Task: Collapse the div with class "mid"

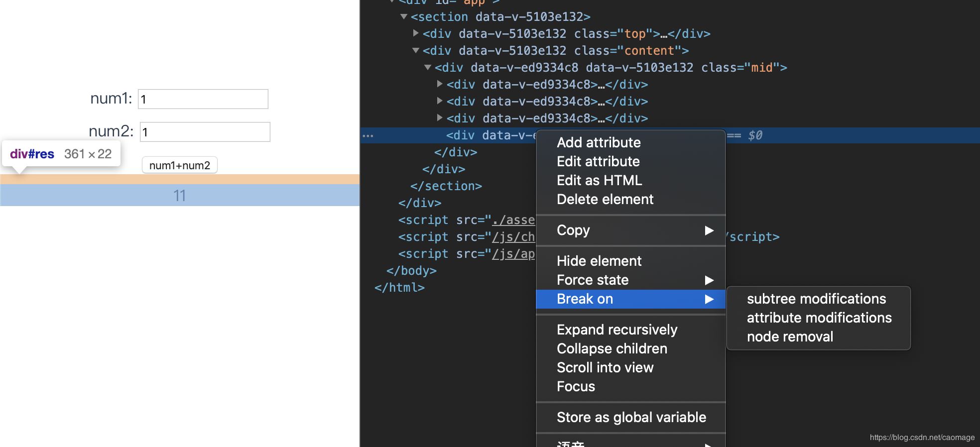Action: (427, 67)
